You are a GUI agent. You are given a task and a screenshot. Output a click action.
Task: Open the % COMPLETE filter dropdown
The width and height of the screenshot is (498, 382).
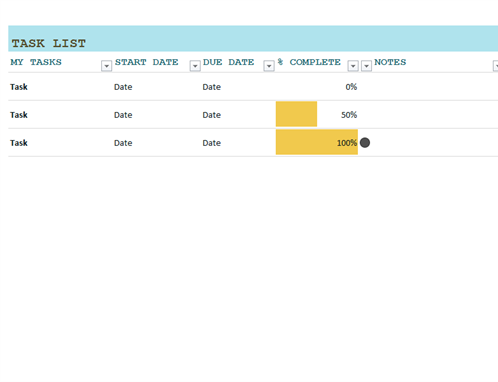(x=353, y=66)
